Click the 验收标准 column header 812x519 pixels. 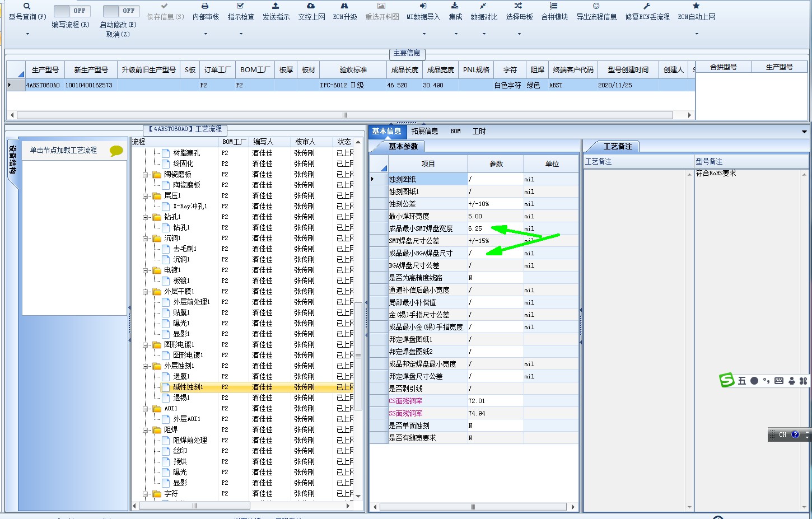(x=353, y=69)
